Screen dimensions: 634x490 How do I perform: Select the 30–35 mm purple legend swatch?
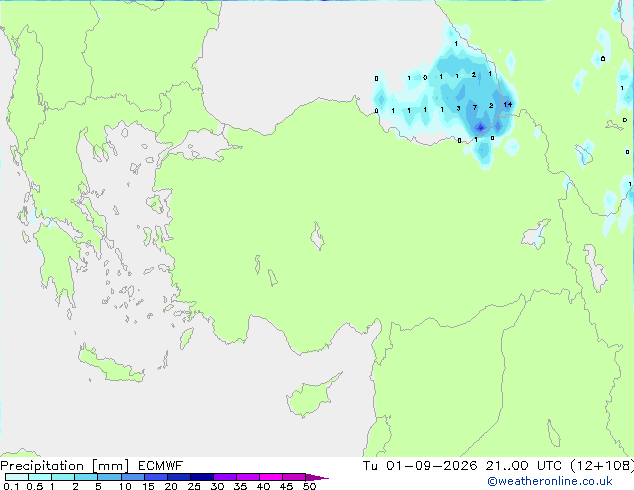coord(224,477)
